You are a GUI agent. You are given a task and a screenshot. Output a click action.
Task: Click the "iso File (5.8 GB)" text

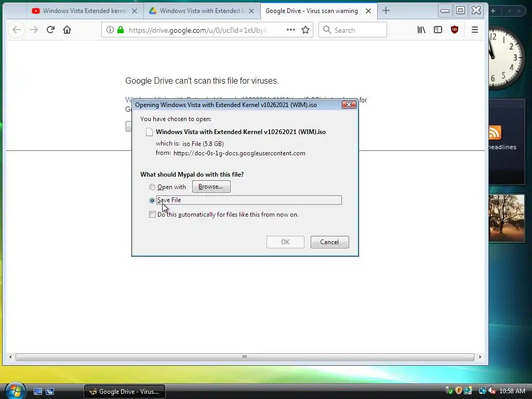point(203,144)
